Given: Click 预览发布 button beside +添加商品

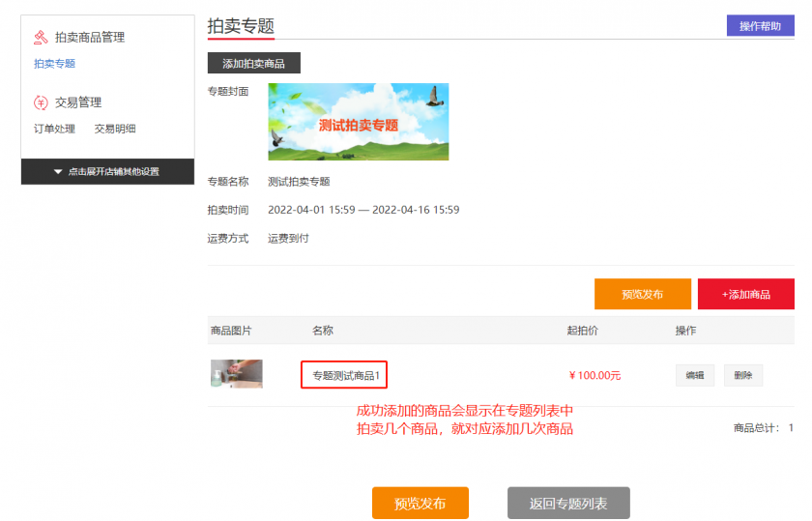Looking at the screenshot, I should pyautogui.click(x=642, y=294).
